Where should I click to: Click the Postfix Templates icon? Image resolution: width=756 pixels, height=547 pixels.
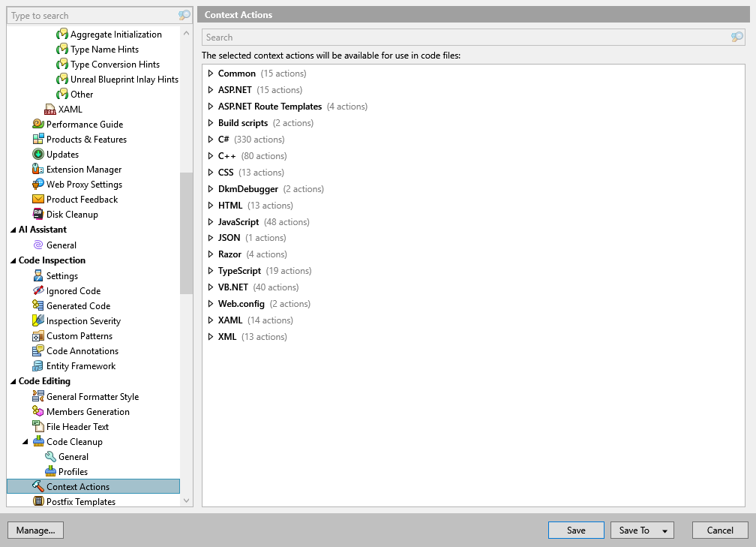38,501
